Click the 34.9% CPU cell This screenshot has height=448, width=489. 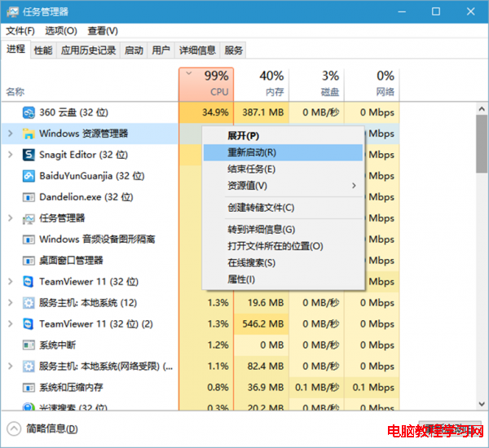pyautogui.click(x=206, y=112)
